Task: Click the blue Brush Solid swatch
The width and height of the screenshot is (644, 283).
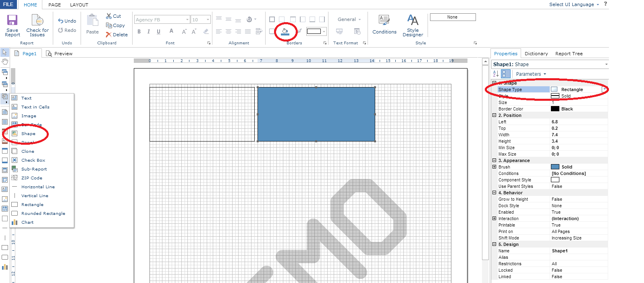Action: pos(555,167)
